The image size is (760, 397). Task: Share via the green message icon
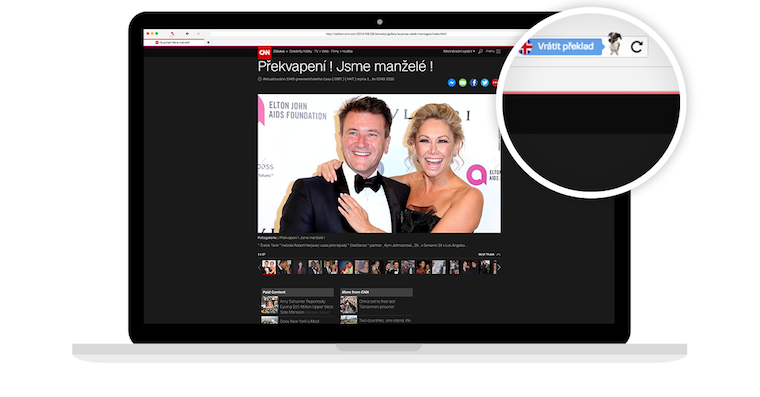point(463,83)
